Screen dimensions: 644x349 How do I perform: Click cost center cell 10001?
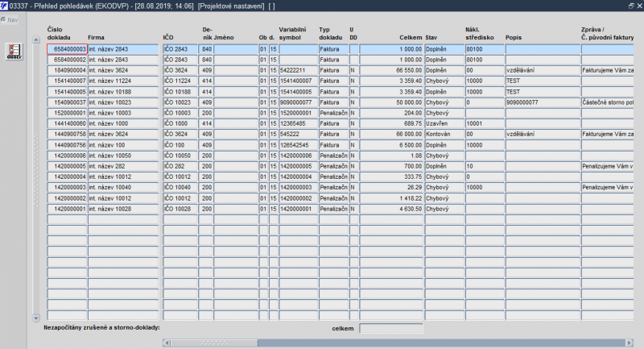tap(485, 123)
